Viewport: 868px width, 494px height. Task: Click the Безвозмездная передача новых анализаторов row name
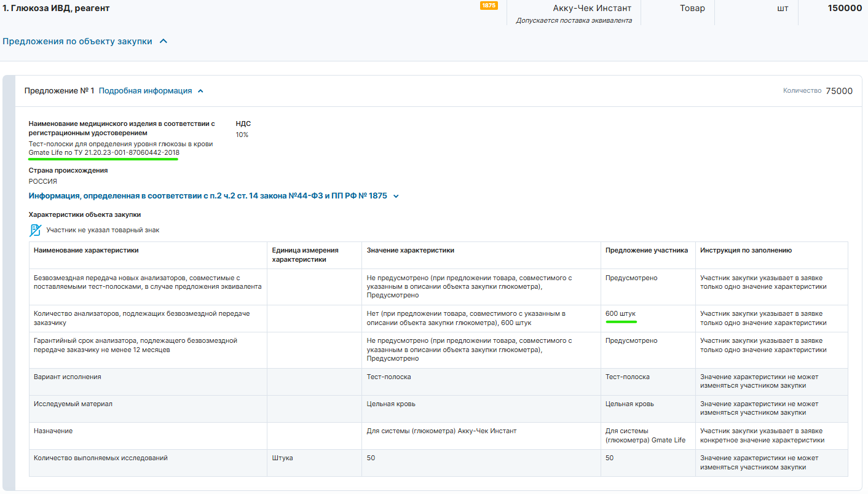[x=148, y=282]
